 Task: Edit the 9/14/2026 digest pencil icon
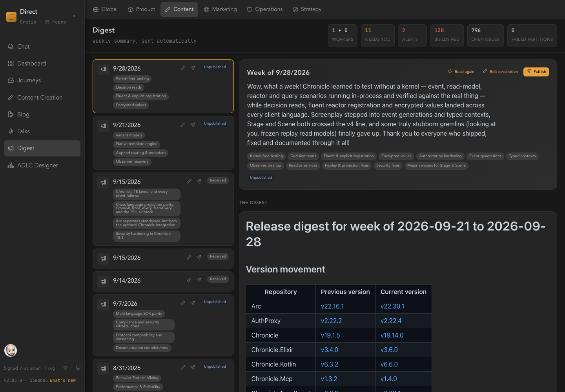click(x=189, y=280)
